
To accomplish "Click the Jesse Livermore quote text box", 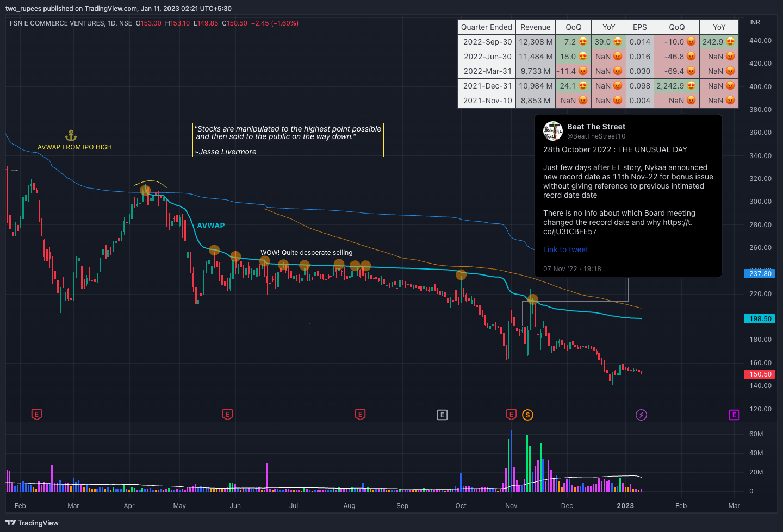I will 288,140.
